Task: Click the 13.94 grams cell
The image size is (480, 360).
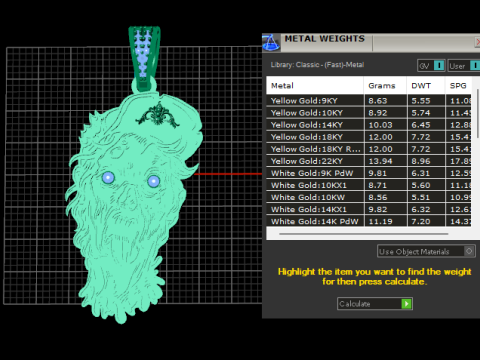Action: tap(386, 161)
